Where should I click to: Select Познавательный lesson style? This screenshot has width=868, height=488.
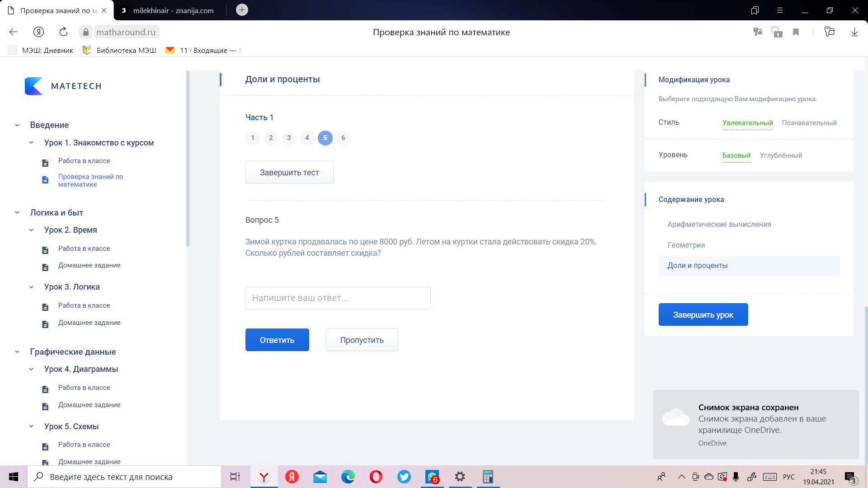(x=809, y=123)
